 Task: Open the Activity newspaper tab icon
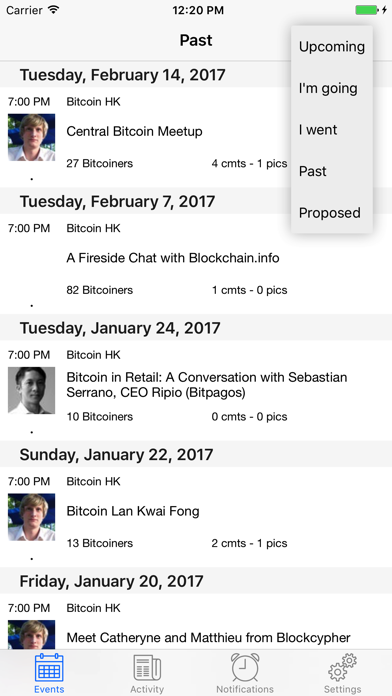(147, 668)
